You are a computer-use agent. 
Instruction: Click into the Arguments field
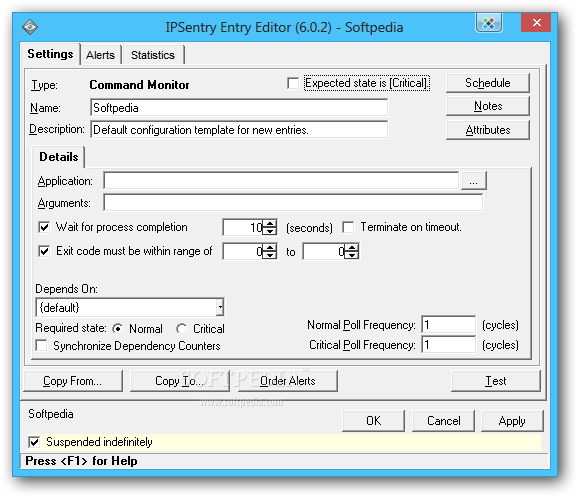pyautogui.click(x=293, y=203)
